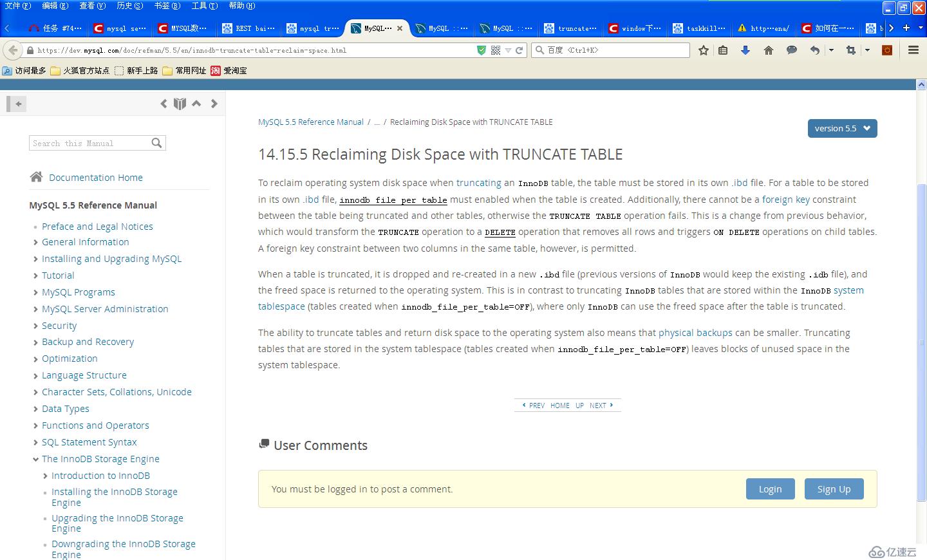Image resolution: width=927 pixels, height=560 pixels.
Task: Click the page vertical scrollbar thumb
Action: (x=921, y=342)
